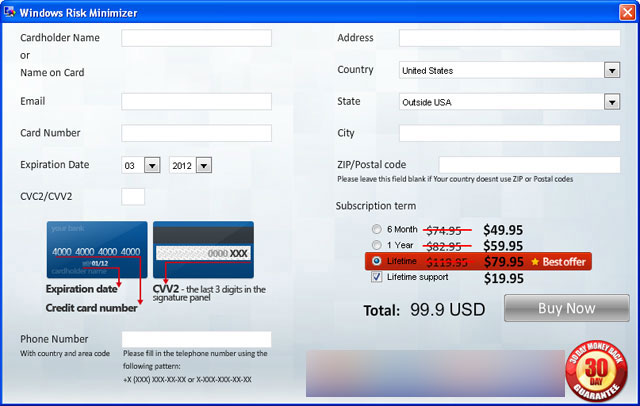Click the ZIP/Postal code input field
The image size is (640, 406).
(x=529, y=165)
